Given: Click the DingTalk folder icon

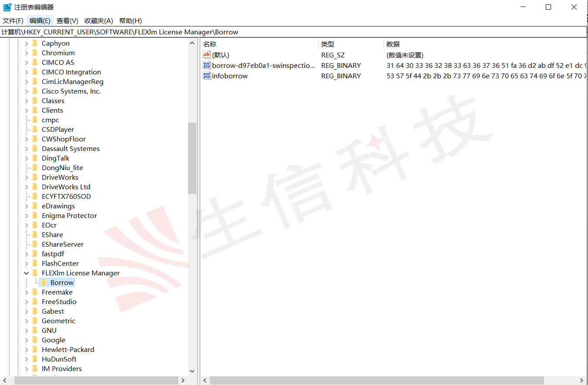Looking at the screenshot, I should [x=35, y=158].
